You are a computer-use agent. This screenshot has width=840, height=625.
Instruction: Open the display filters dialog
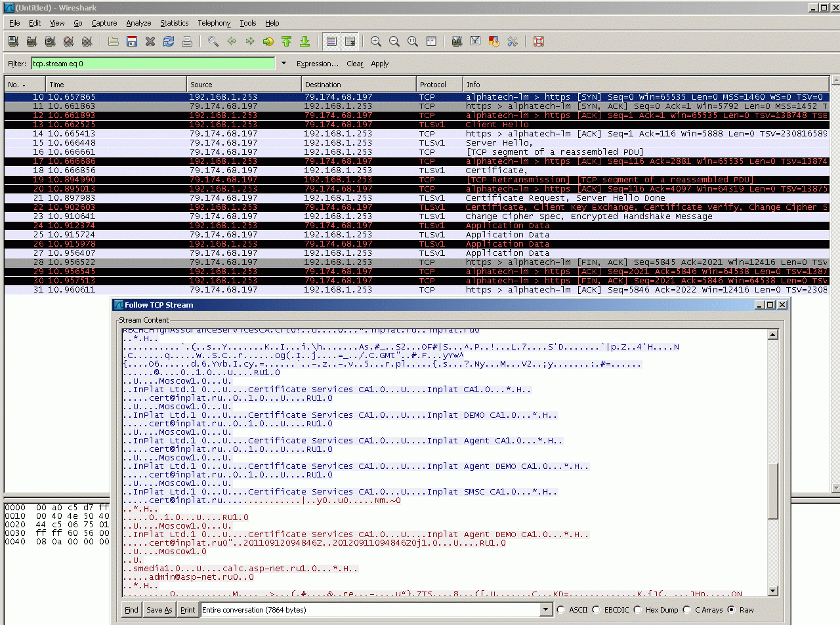tap(476, 41)
